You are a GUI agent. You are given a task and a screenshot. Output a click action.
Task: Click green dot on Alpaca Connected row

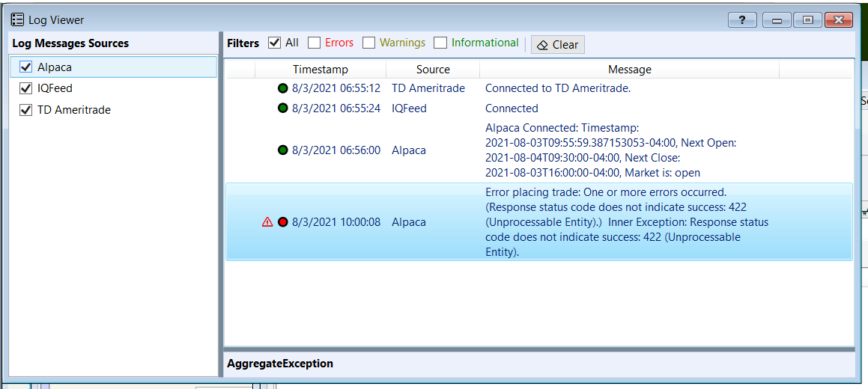(283, 150)
